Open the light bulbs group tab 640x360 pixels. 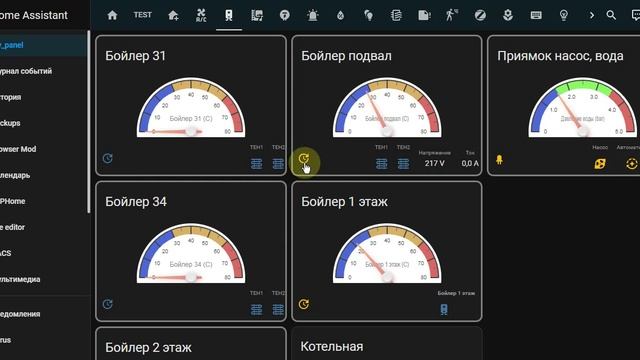368,16
